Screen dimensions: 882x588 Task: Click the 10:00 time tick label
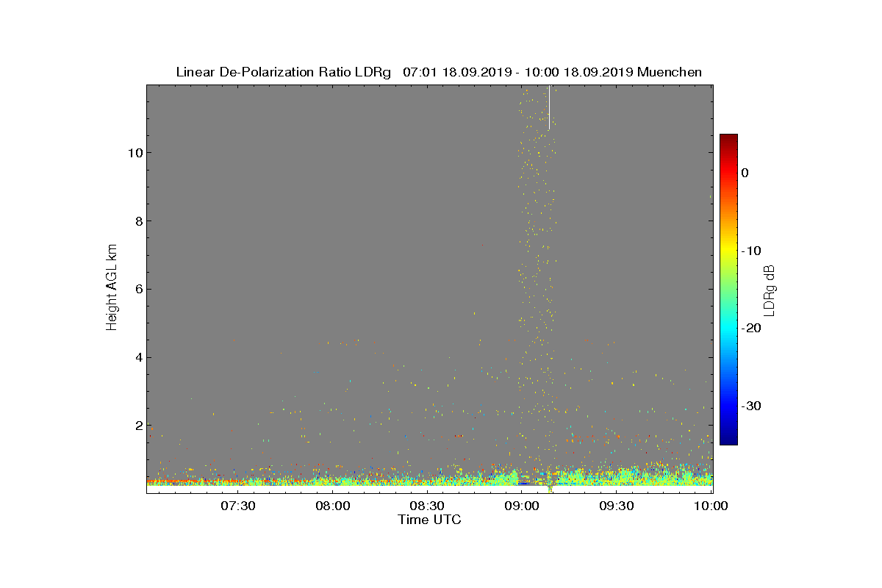(711, 506)
